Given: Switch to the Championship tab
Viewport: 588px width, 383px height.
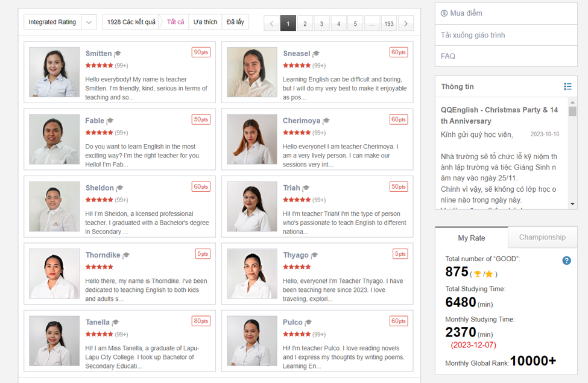Looking at the screenshot, I should tap(542, 237).
